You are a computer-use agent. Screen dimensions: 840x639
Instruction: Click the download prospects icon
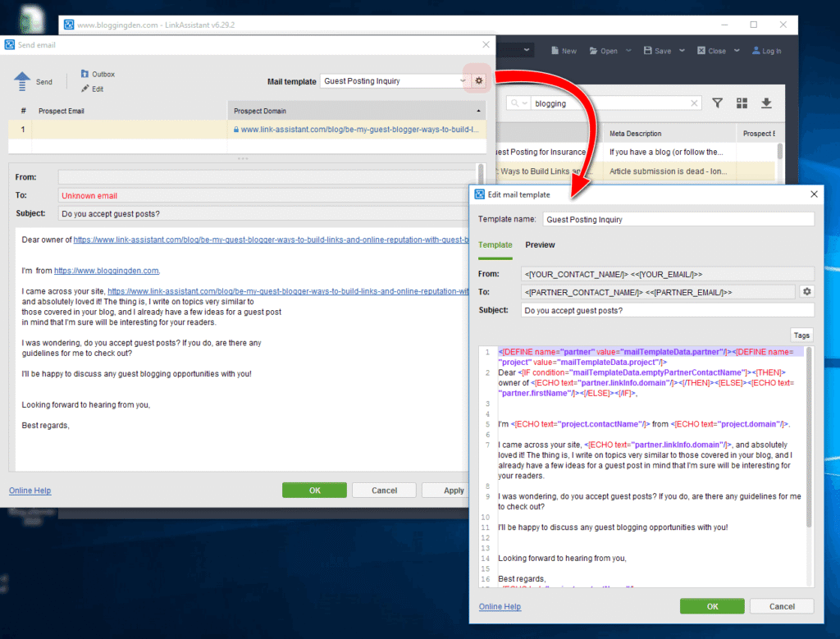point(765,103)
